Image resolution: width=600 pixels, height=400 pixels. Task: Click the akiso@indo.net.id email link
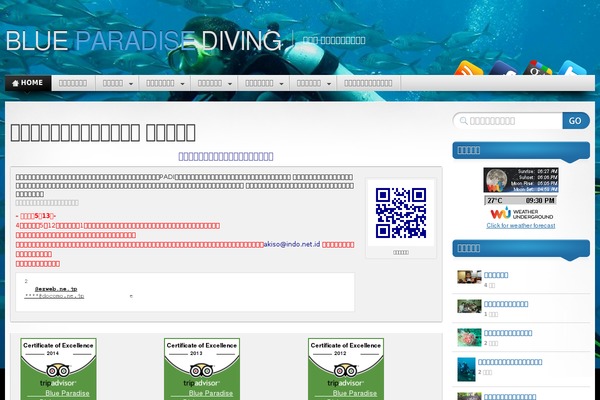click(x=292, y=244)
